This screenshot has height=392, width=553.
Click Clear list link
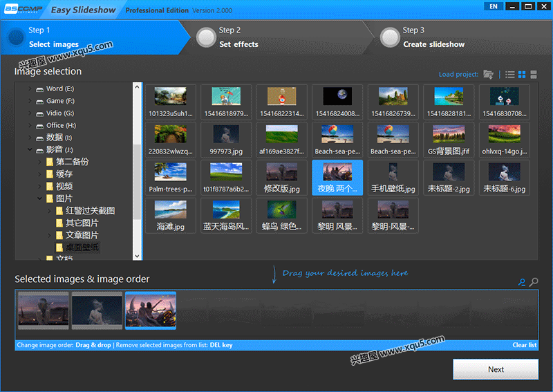point(525,345)
